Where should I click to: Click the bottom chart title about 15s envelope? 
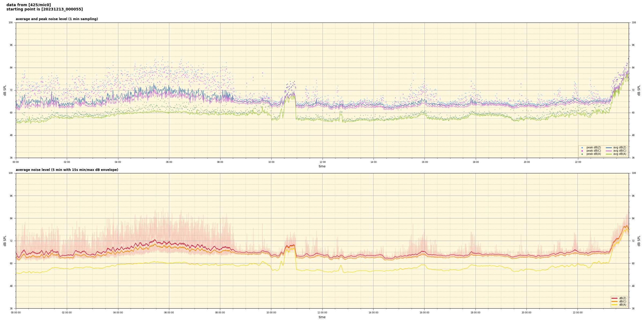[x=67, y=170]
